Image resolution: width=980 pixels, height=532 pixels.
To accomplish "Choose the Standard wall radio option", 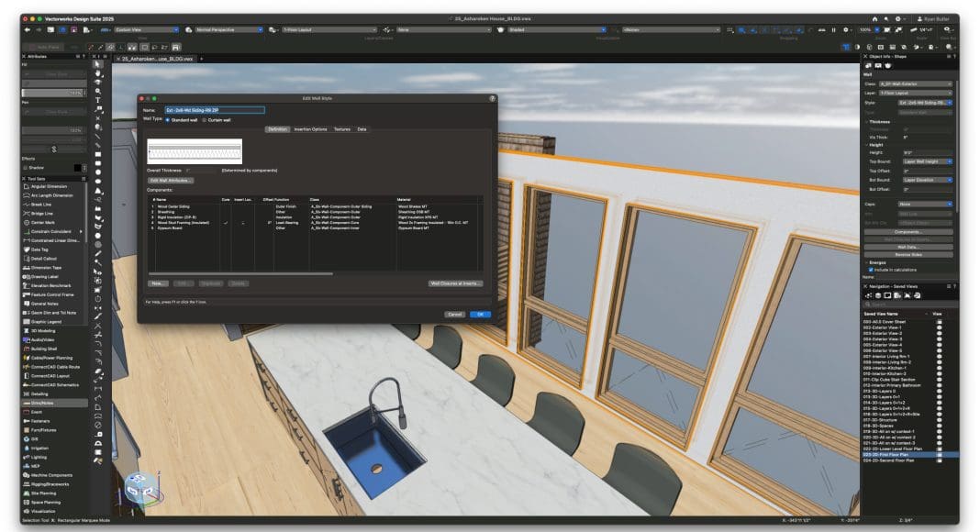I will [167, 119].
